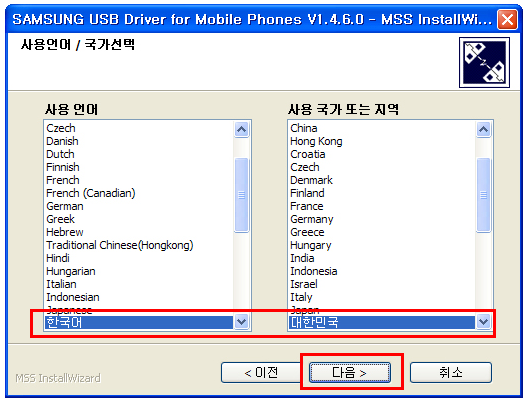Click the Samsung USB connector icon
Viewport: 525px width, 399px height.
(484, 62)
